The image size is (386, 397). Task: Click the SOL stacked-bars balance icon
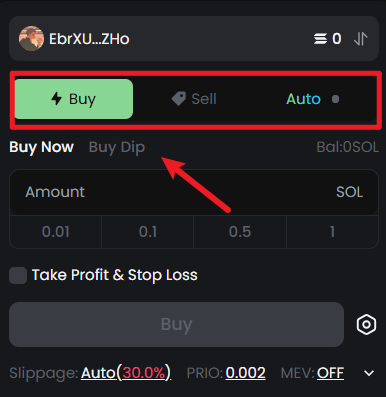coord(320,39)
